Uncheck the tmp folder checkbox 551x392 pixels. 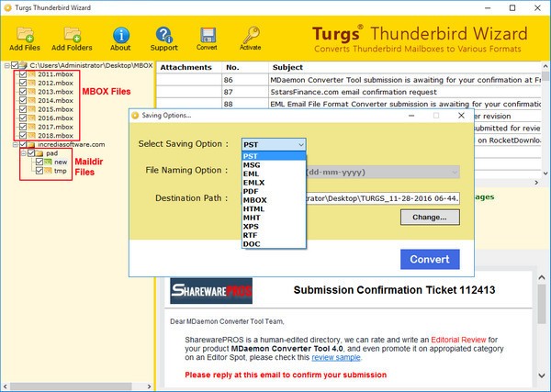(x=38, y=171)
